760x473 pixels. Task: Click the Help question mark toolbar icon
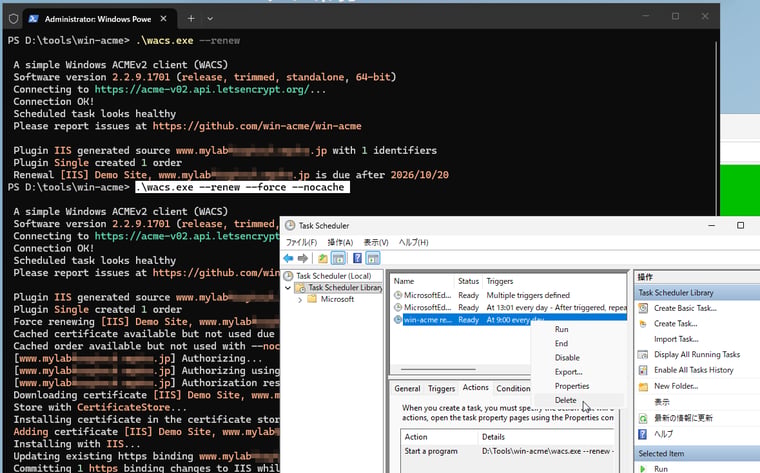[357, 258]
